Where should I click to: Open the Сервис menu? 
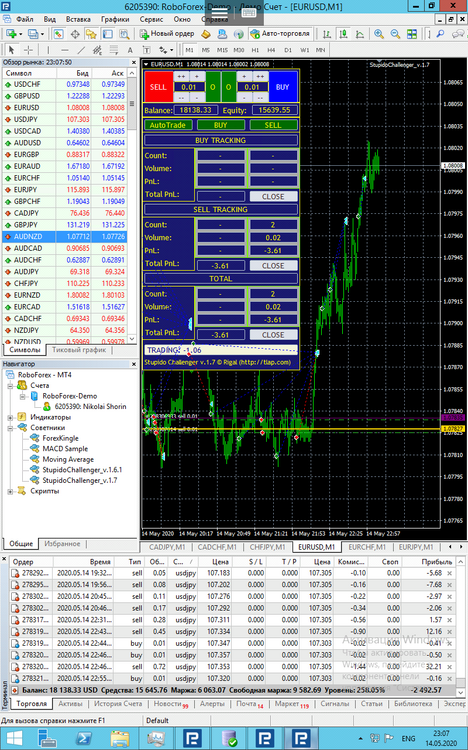[x=151, y=20]
